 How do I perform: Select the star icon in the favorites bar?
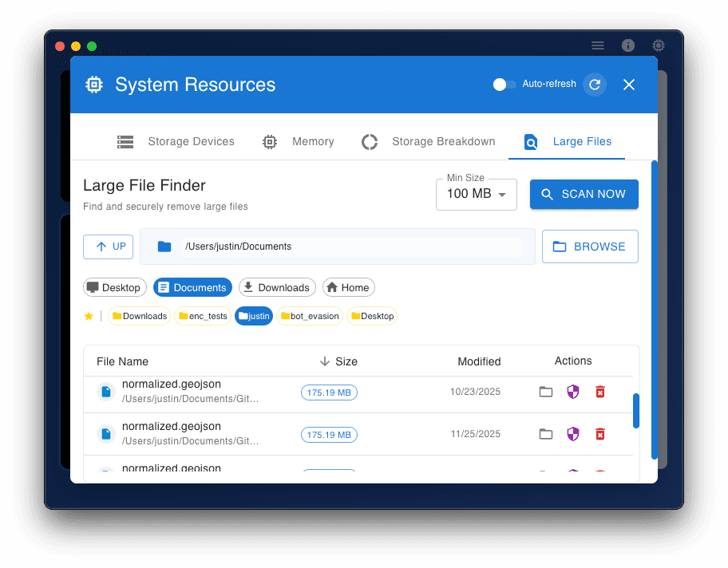[89, 316]
